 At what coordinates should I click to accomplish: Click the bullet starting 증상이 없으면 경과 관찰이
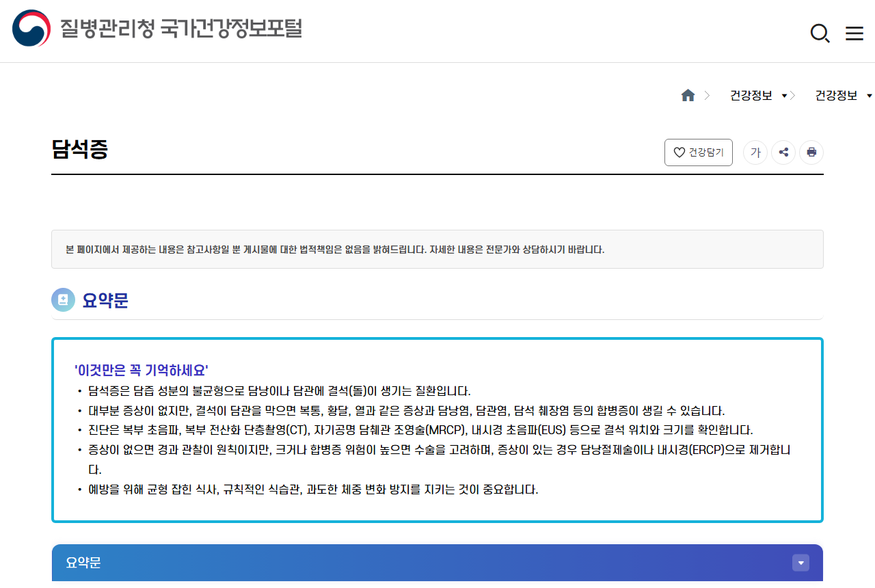(x=439, y=460)
